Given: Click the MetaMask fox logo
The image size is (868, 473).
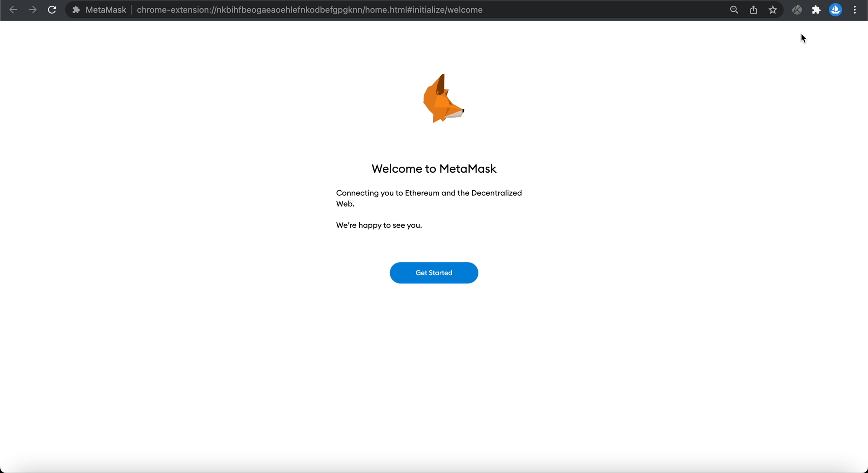Looking at the screenshot, I should click(443, 99).
